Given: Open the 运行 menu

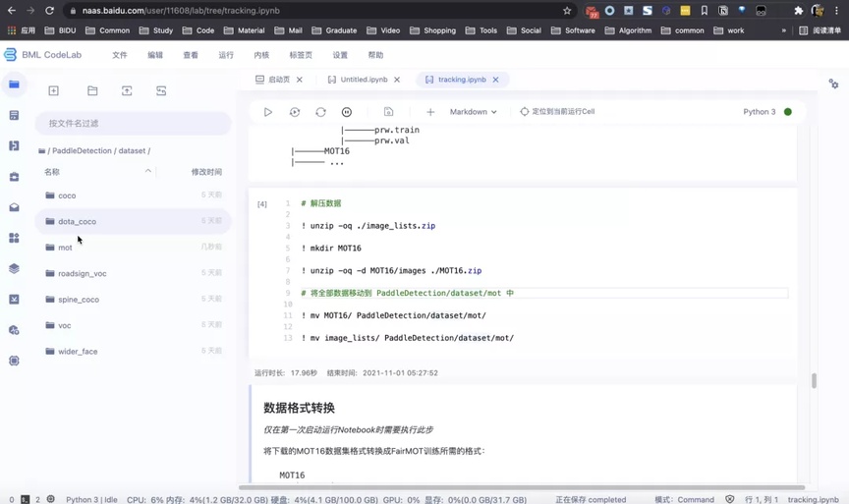Looking at the screenshot, I should pyautogui.click(x=226, y=55).
